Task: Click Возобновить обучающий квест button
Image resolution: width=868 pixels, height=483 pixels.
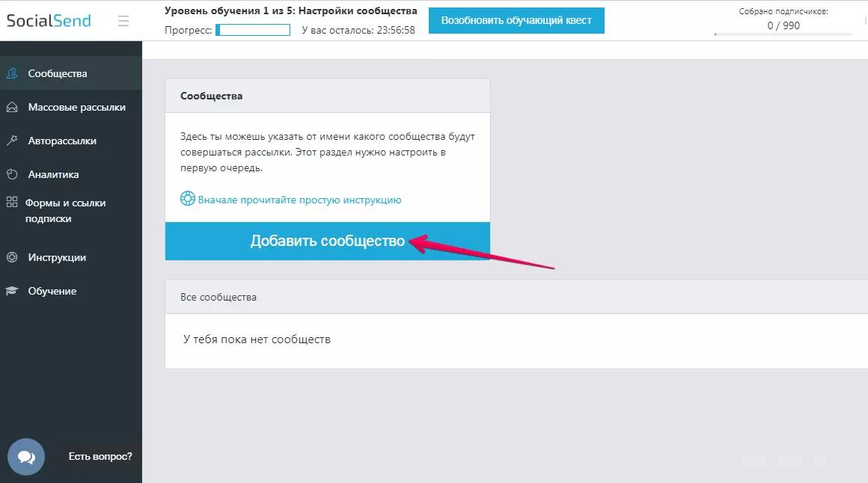Action: 516,20
